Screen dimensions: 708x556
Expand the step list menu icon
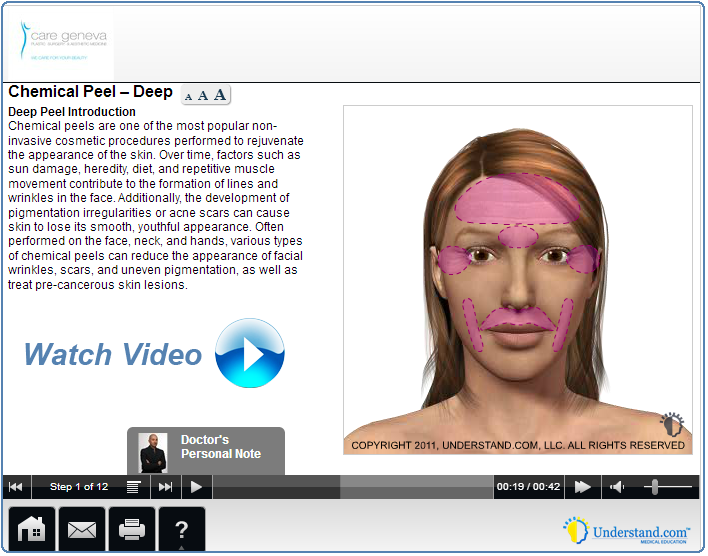[x=133, y=487]
